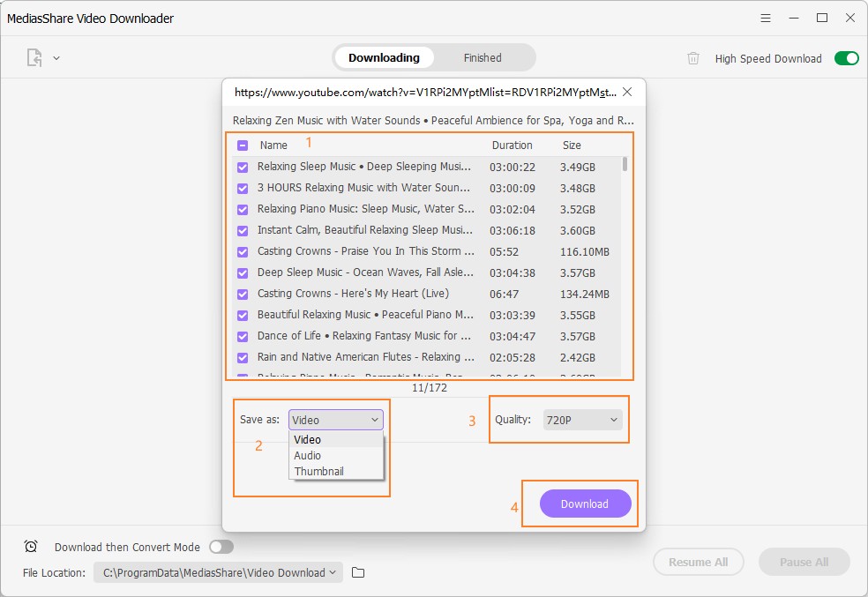The image size is (868, 597).
Task: Switch to the Finished tab
Action: pos(483,58)
